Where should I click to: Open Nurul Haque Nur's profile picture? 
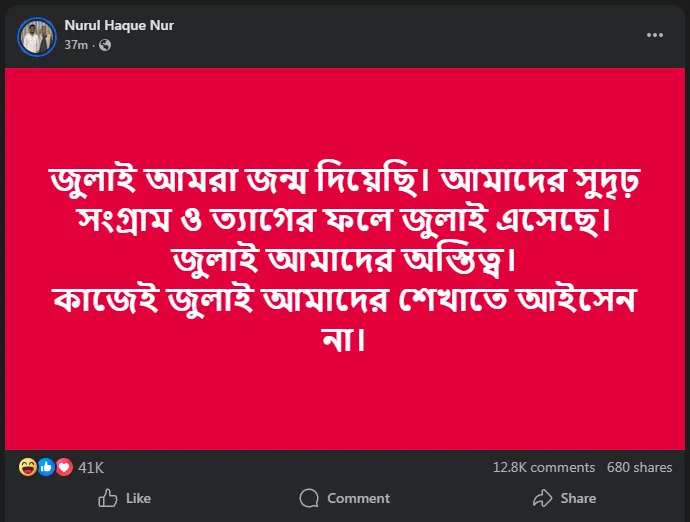37,36
